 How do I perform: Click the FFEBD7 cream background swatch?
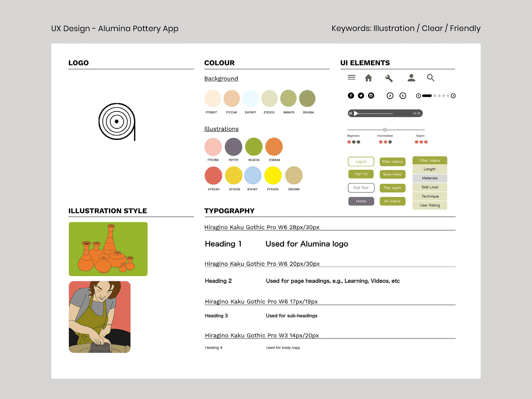(x=213, y=98)
